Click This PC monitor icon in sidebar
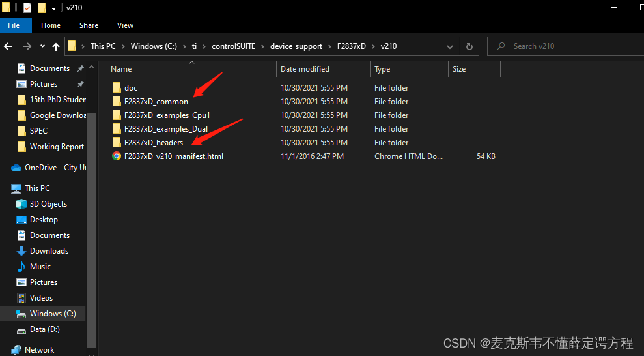 click(16, 188)
